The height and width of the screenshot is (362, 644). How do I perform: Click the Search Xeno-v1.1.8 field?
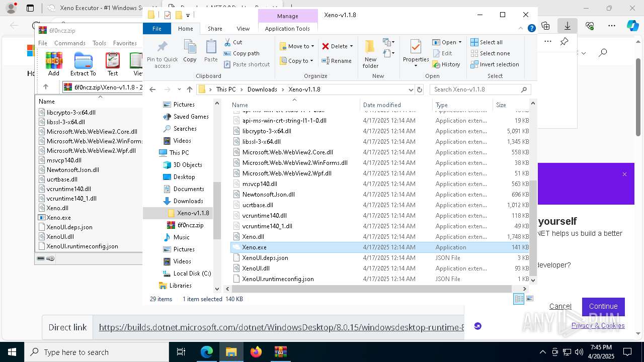[480, 89]
